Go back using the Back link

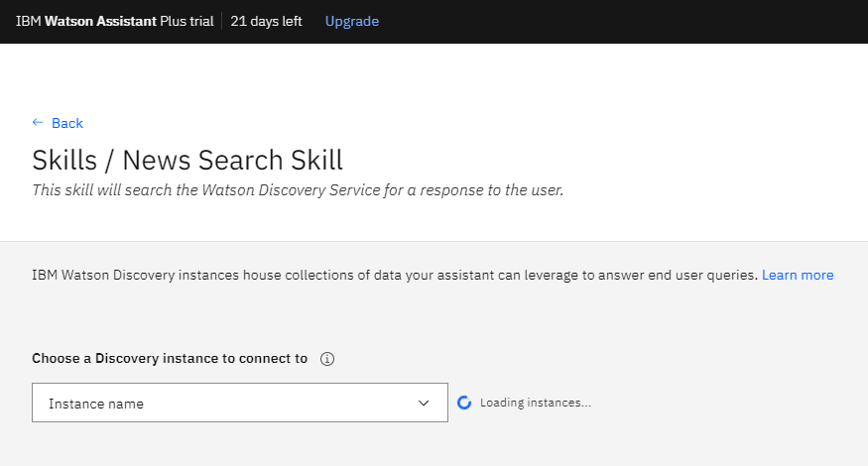tap(67, 123)
